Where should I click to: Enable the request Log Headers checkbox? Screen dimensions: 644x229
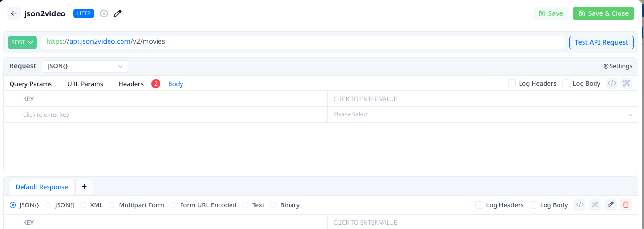click(512, 84)
